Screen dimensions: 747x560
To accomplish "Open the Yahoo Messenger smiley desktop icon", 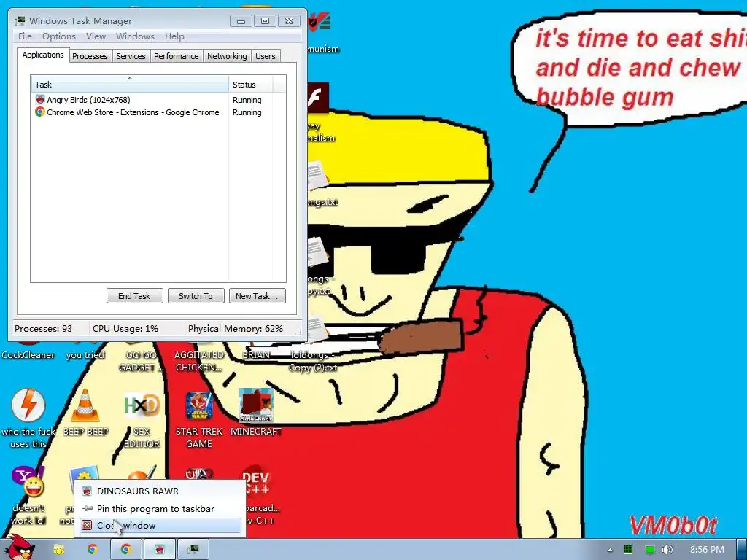I will click(28, 482).
